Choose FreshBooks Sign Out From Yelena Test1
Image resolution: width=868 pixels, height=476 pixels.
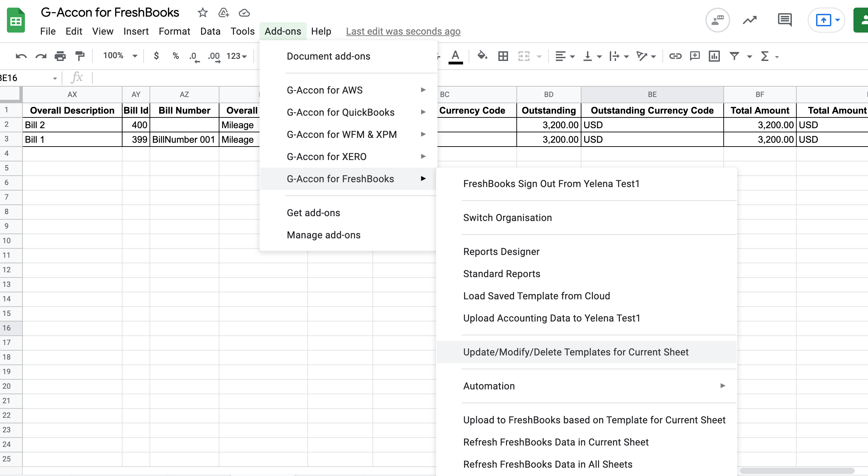click(x=587, y=184)
